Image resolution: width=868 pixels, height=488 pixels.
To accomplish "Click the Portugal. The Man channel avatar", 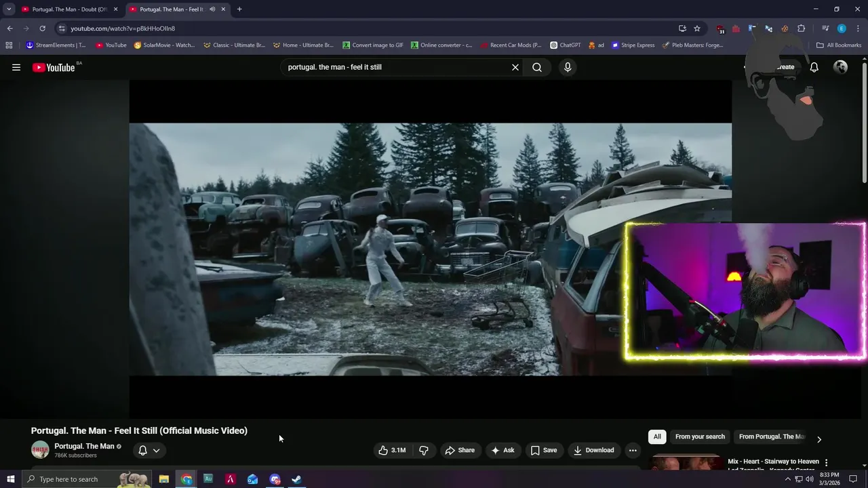I will coord(40,450).
